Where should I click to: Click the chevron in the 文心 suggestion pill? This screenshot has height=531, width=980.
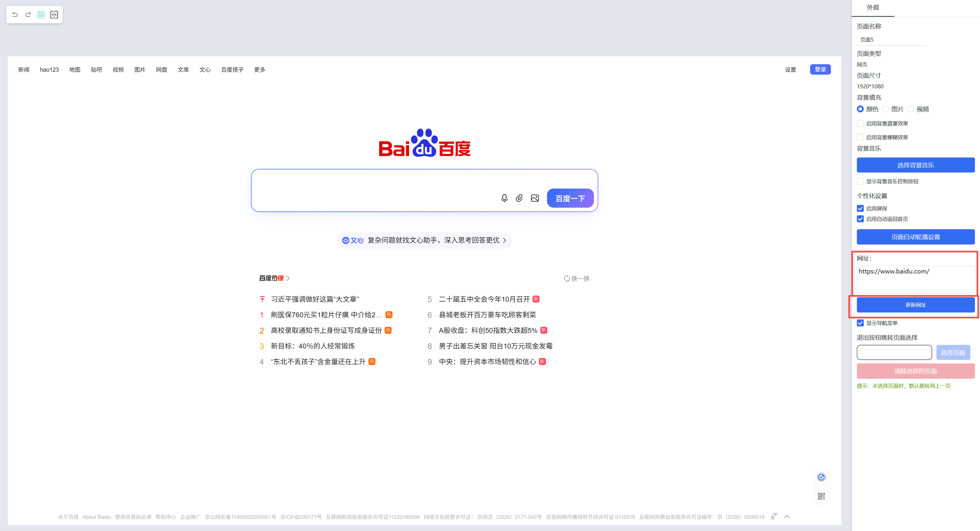(x=504, y=240)
